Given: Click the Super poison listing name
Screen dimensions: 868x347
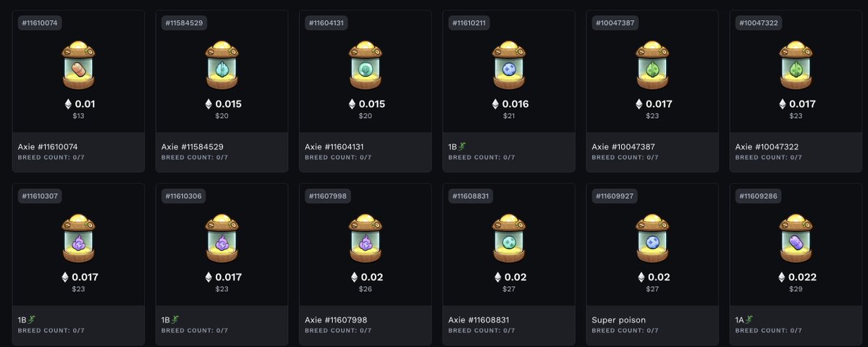Looking at the screenshot, I should [x=618, y=320].
